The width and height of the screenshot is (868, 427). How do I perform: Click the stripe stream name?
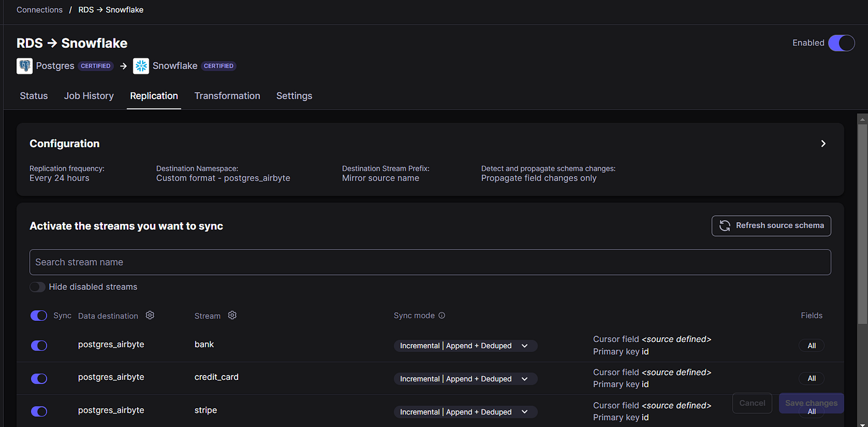pyautogui.click(x=206, y=410)
